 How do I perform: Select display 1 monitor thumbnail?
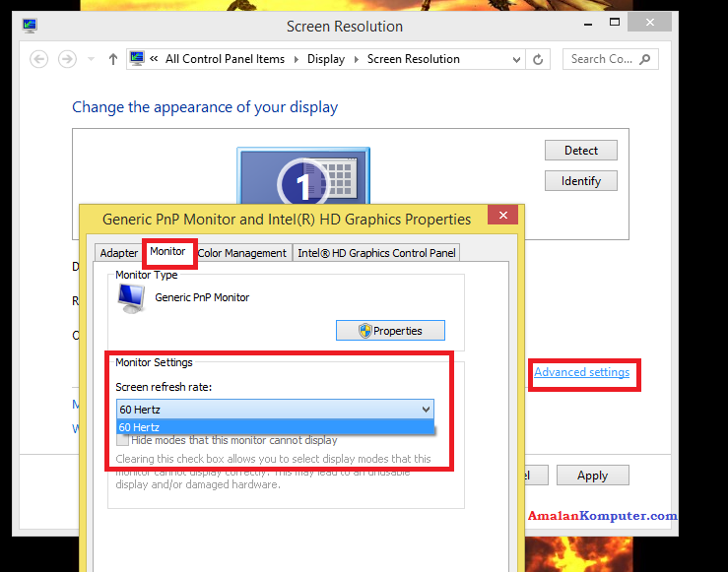click(303, 176)
